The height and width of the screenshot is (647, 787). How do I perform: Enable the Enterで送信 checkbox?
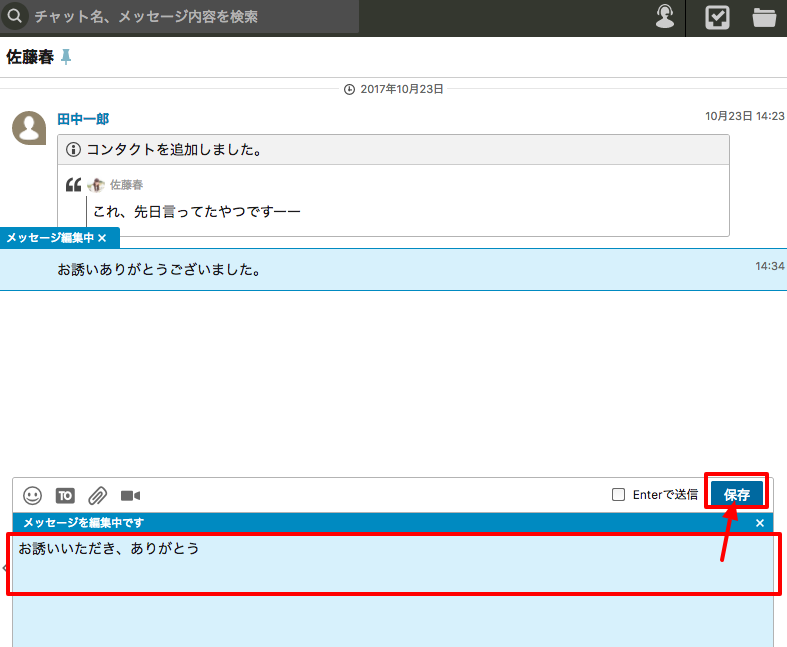click(x=619, y=494)
